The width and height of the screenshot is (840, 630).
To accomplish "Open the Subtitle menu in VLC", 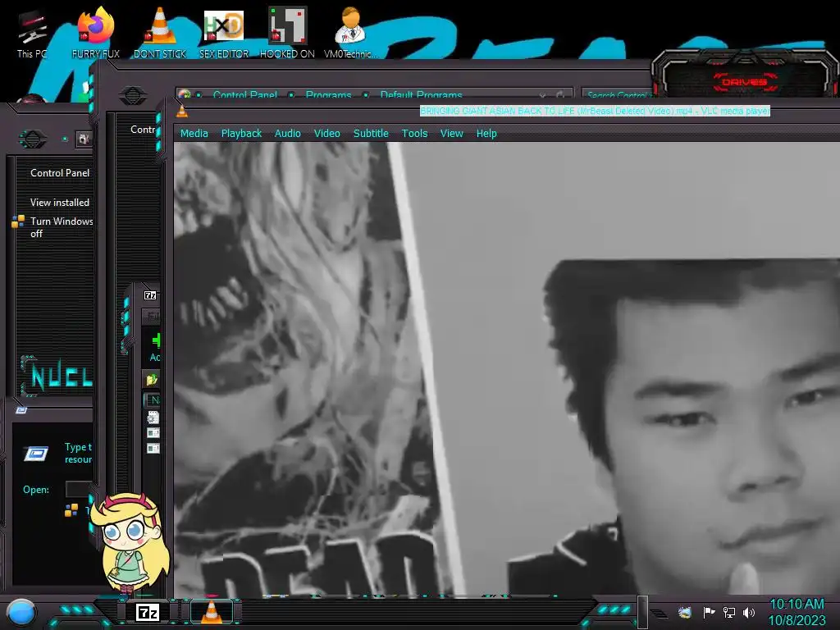I will point(371,134).
